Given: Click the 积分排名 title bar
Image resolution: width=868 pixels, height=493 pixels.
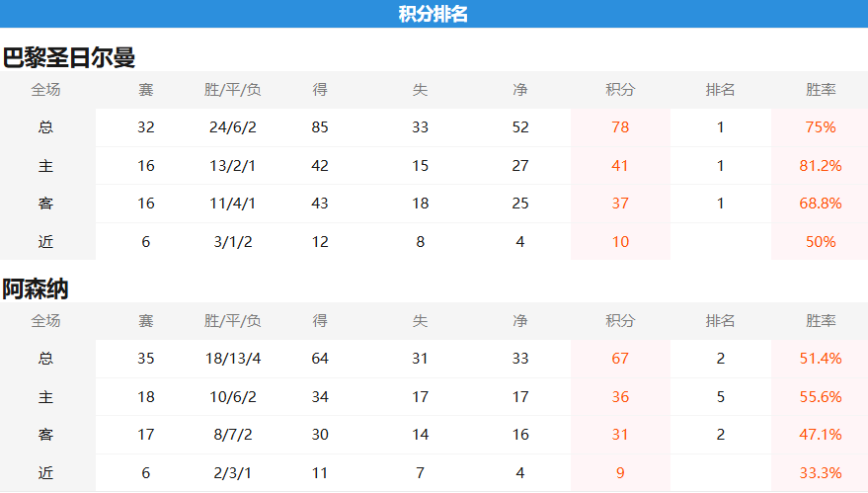Looking at the screenshot, I should click(x=434, y=14).
